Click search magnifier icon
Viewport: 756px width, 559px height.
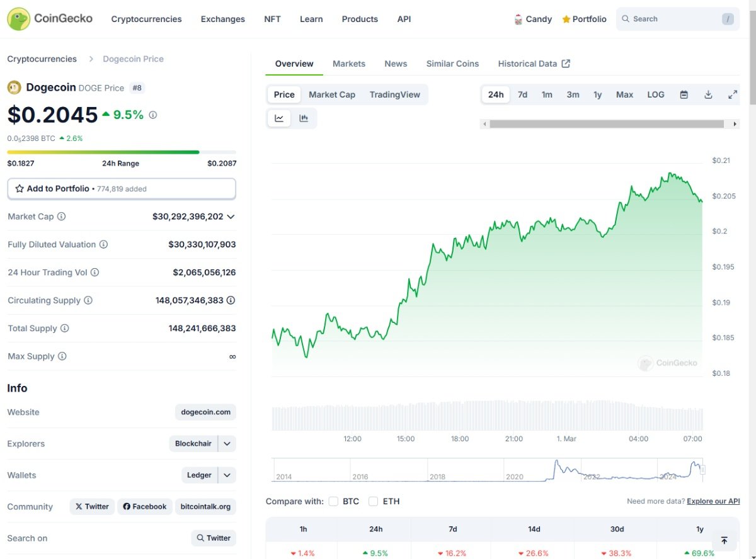(626, 19)
